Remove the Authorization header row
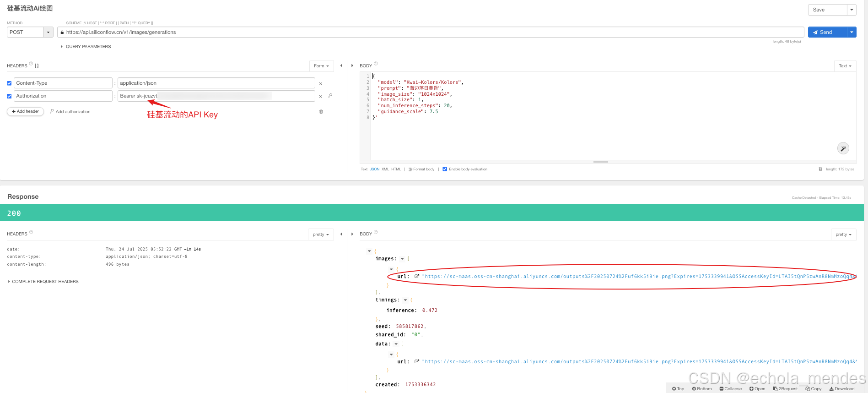 (321, 97)
